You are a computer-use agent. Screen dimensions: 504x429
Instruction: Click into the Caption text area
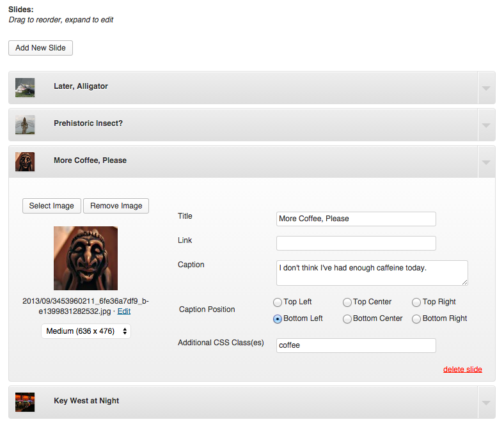372,273
